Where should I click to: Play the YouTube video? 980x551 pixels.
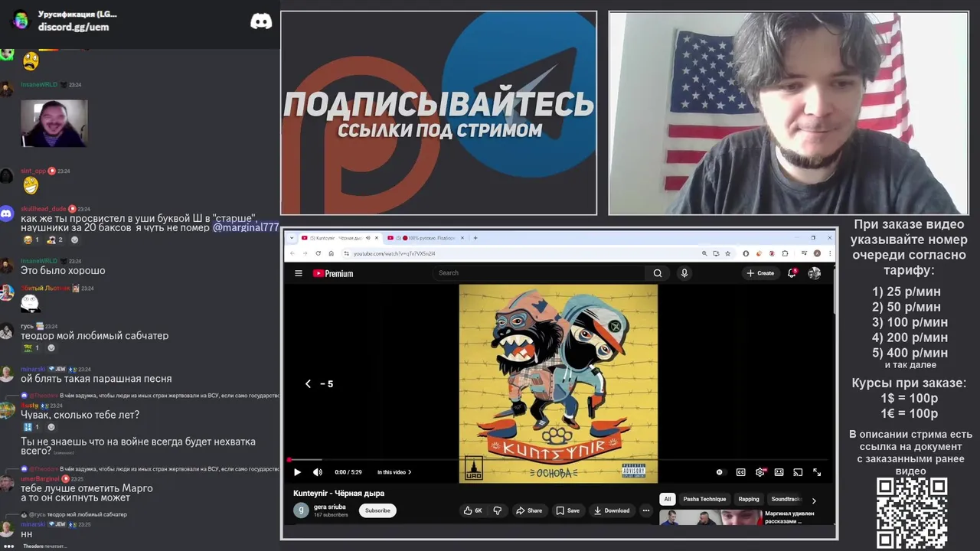point(297,472)
